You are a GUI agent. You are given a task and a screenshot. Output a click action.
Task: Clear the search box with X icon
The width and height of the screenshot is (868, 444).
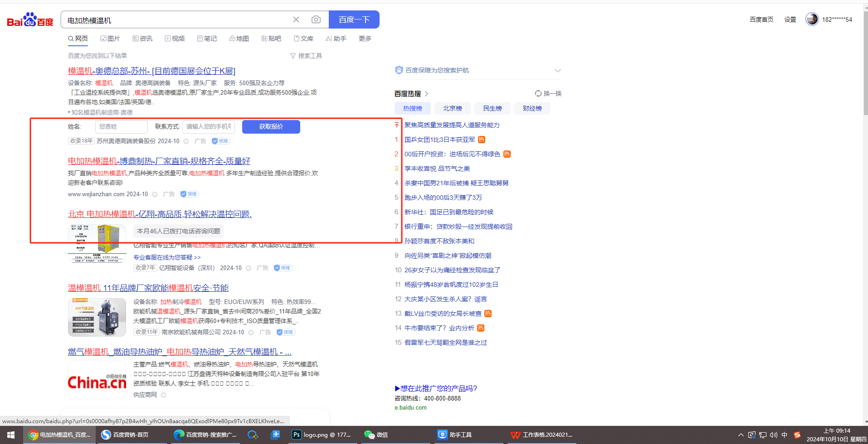296,19
